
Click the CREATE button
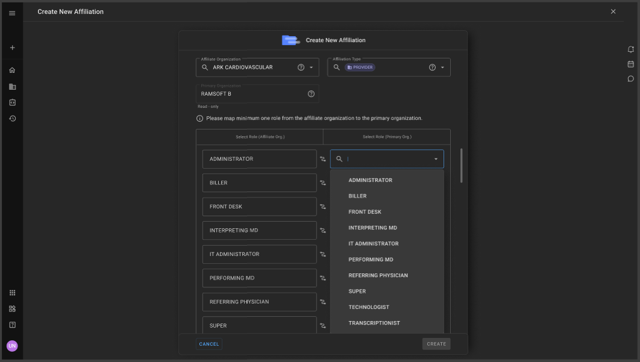coord(436,344)
